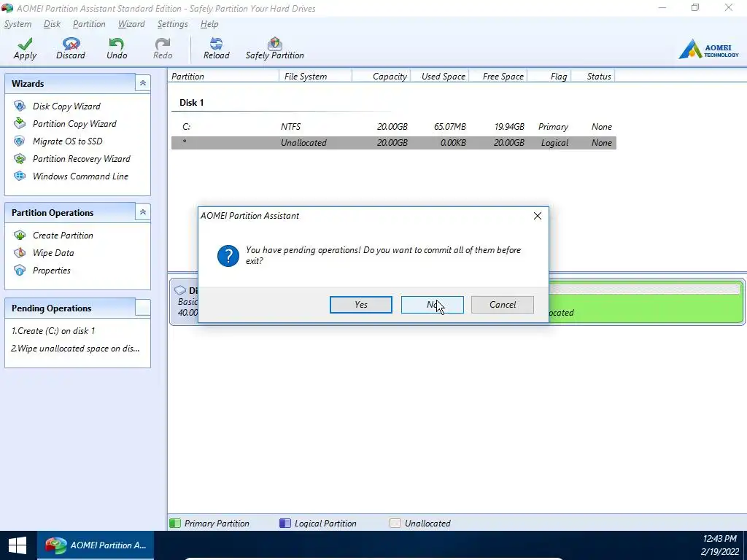Click the green unallocated disk map block
Viewport: 747px width, 560px height.
click(x=646, y=303)
